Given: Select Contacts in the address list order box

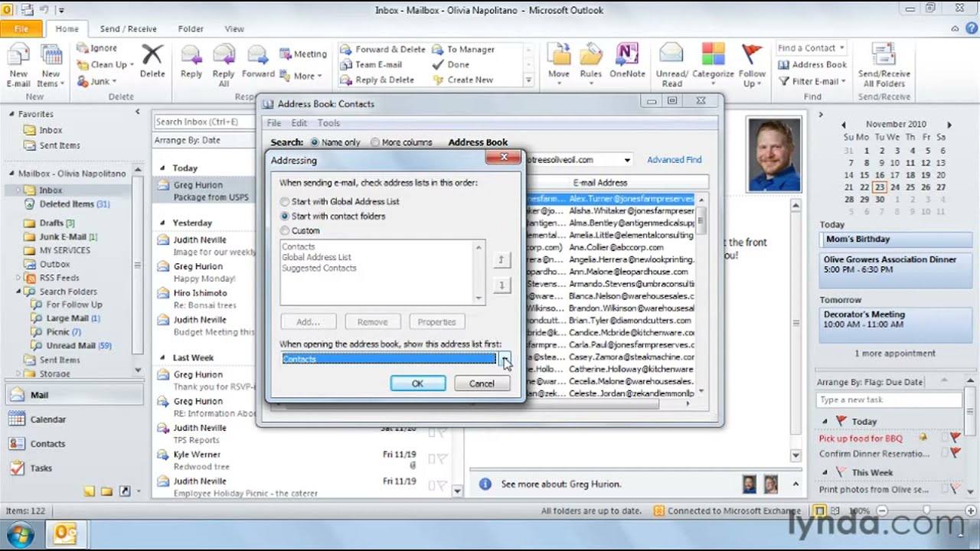Looking at the screenshot, I should click(x=299, y=246).
